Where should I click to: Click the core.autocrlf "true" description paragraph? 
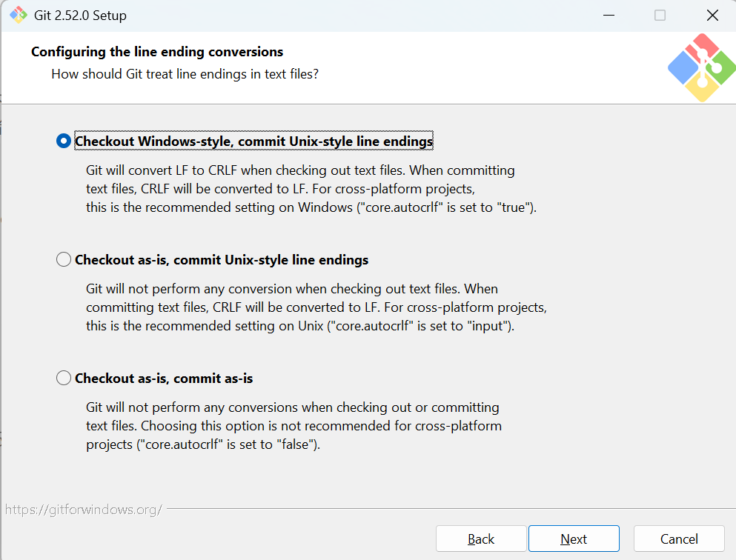tap(311, 189)
